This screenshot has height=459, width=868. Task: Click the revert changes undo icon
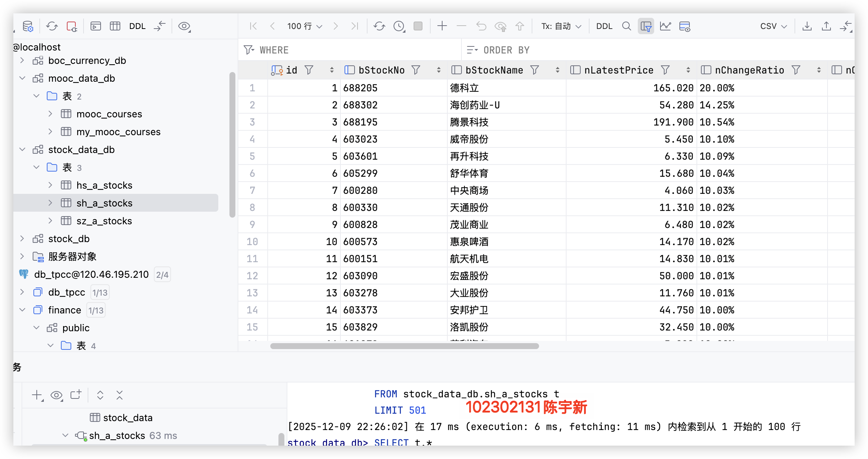pyautogui.click(x=481, y=26)
